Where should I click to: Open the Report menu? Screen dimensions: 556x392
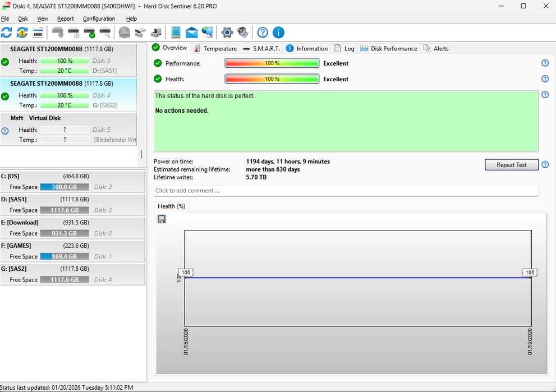pyautogui.click(x=65, y=19)
